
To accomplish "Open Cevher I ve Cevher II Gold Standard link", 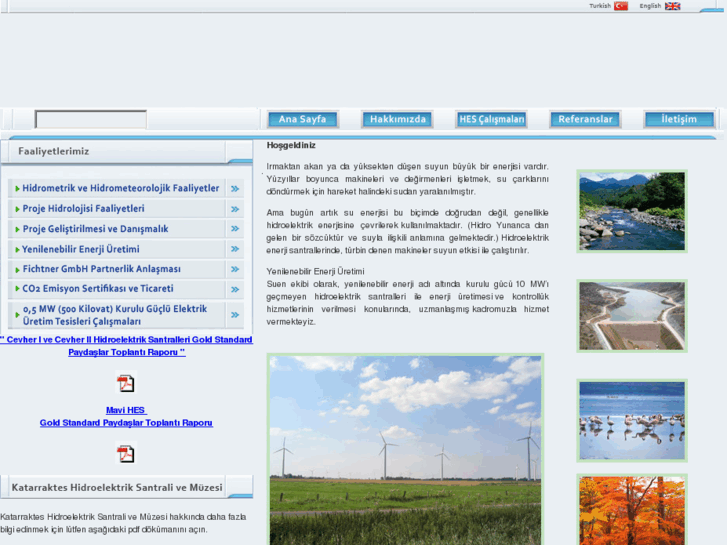I will point(126,346).
